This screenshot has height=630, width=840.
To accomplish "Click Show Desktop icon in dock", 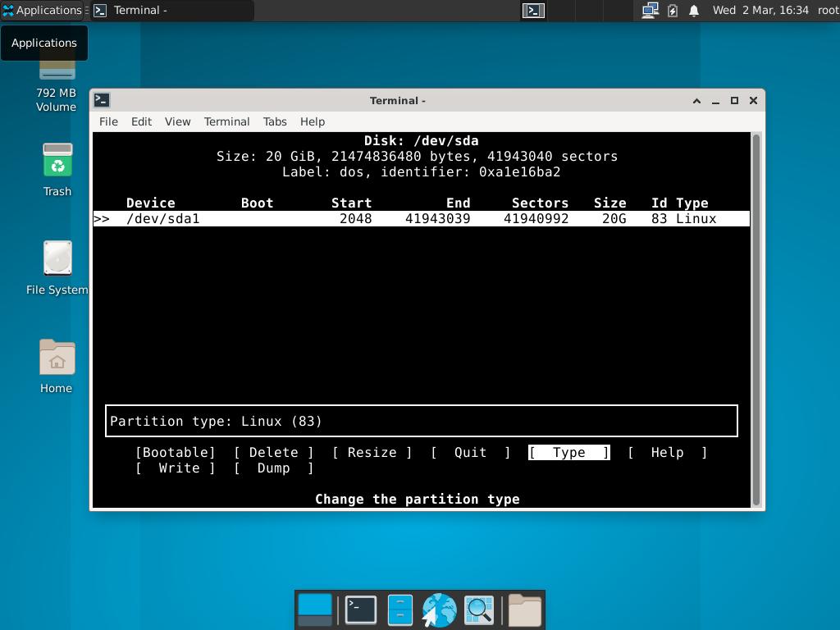I will click(x=315, y=609).
